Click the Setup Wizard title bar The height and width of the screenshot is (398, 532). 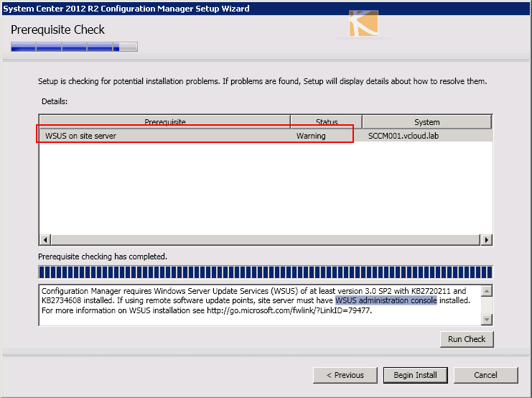[x=266, y=8]
